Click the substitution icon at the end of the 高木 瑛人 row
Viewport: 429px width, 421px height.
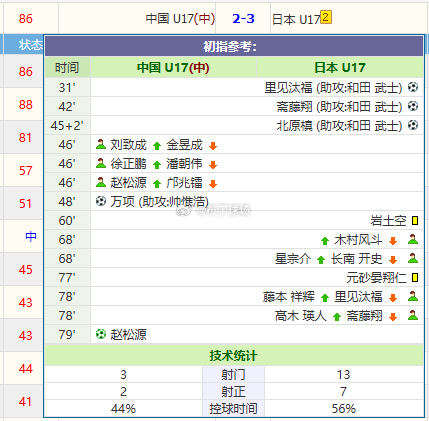coord(413,315)
